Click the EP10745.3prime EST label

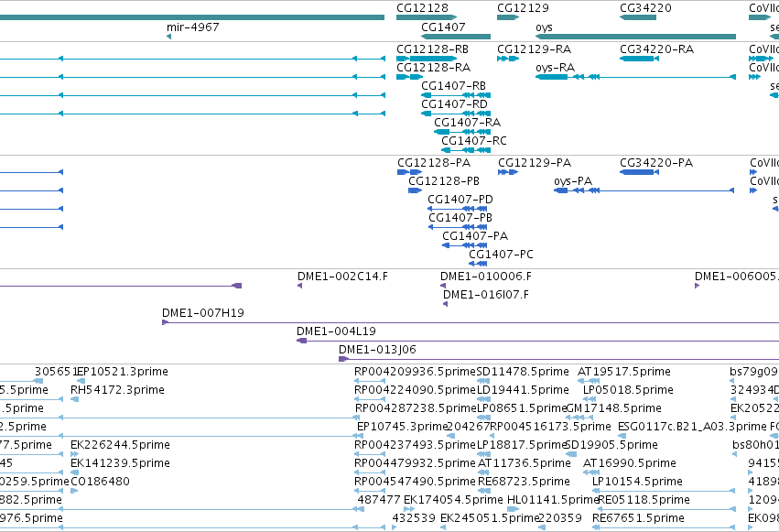[x=403, y=427]
